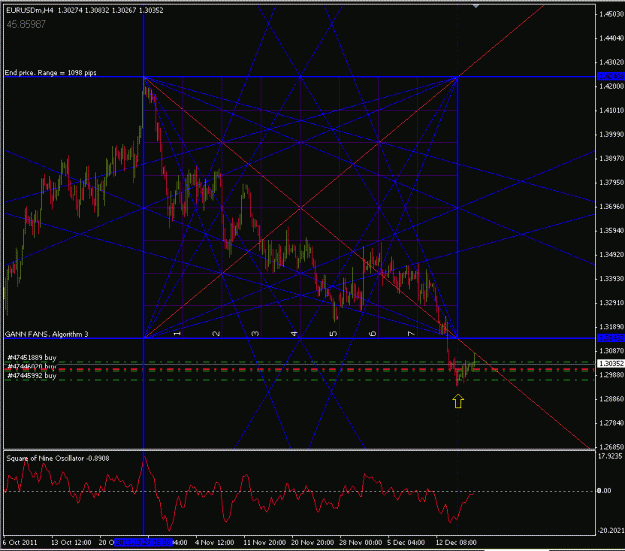Click the 'End price. Range = 1098 pips' label
625x551 pixels.
[51, 73]
